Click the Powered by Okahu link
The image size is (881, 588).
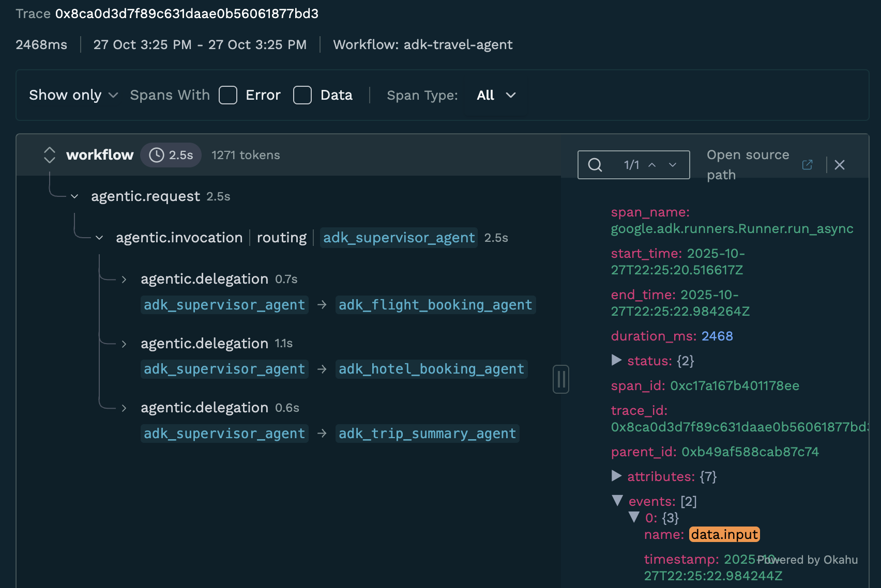808,560
